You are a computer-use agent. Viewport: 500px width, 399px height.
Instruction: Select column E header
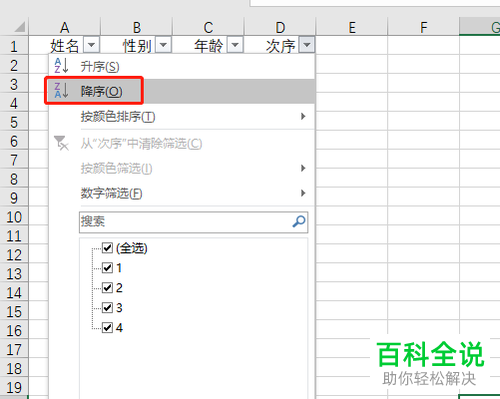[x=352, y=27]
